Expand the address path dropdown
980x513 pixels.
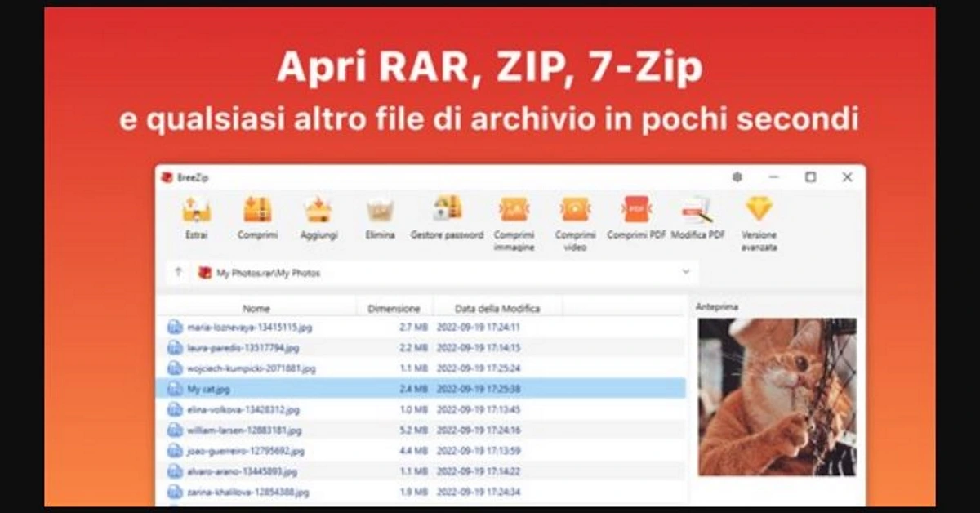click(x=685, y=272)
